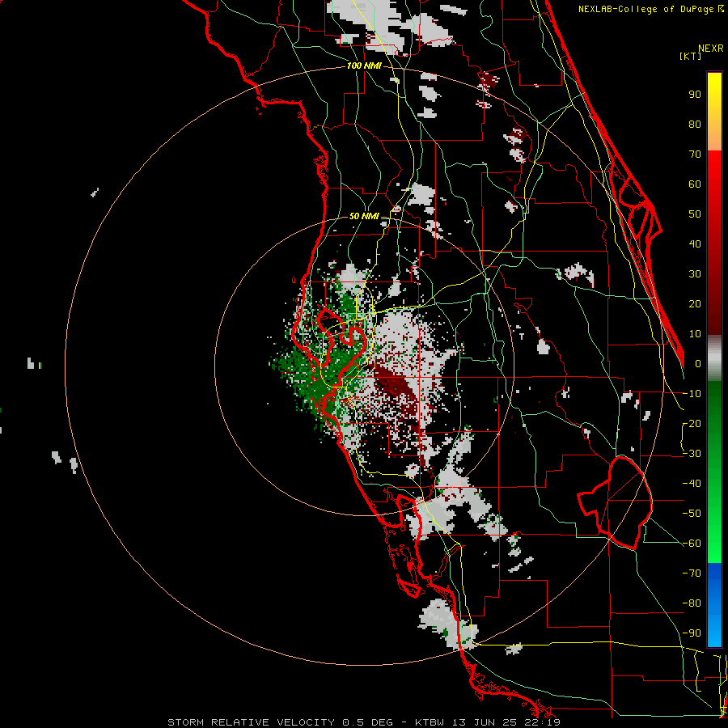The image size is (728, 728).
Task: Click the NEXR label above the color scale
Action: tap(711, 49)
